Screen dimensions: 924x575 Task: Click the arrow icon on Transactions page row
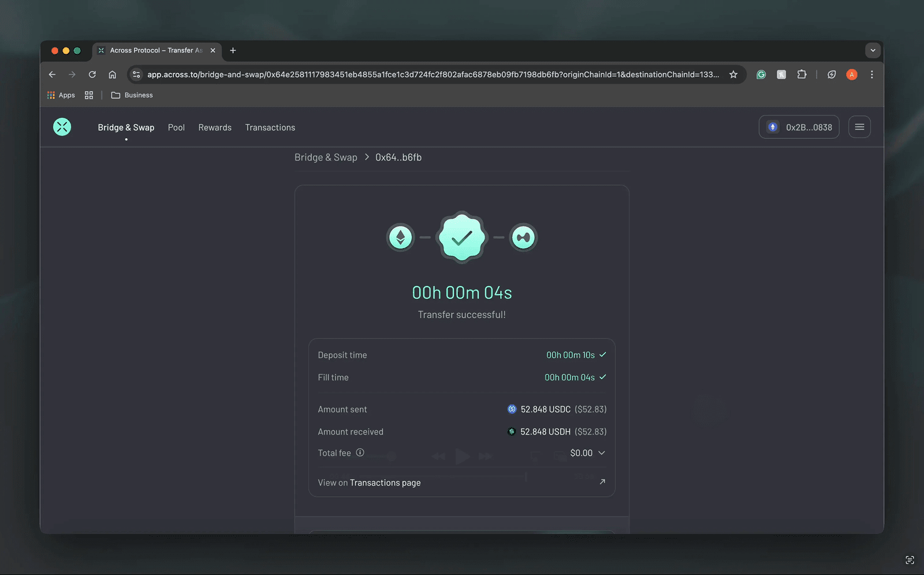pyautogui.click(x=602, y=482)
